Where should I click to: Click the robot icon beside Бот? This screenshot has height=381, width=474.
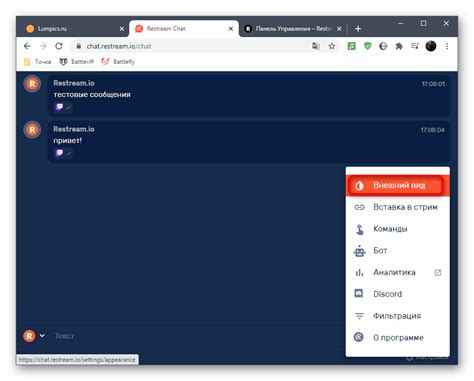click(359, 251)
